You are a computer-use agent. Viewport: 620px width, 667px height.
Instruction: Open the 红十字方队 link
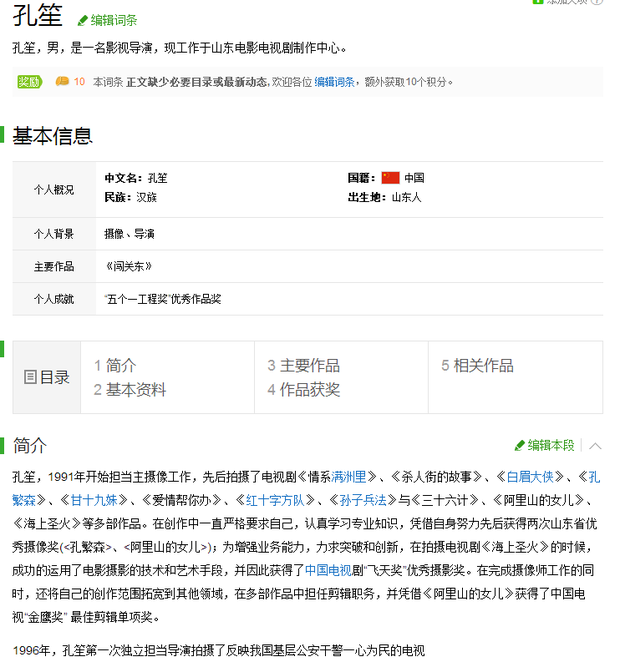click(x=275, y=500)
